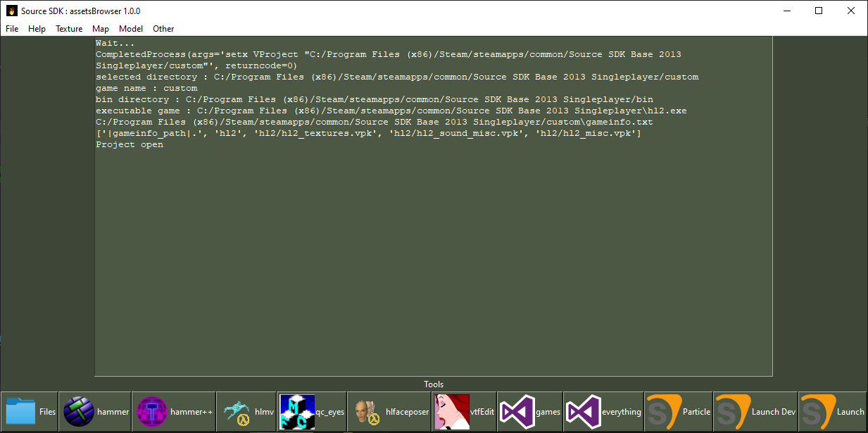Open the Help menu

(x=37, y=29)
